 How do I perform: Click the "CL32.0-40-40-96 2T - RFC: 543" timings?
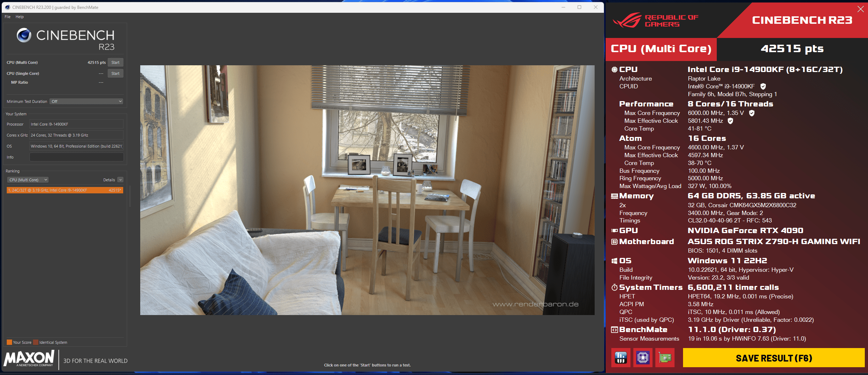pyautogui.click(x=730, y=221)
